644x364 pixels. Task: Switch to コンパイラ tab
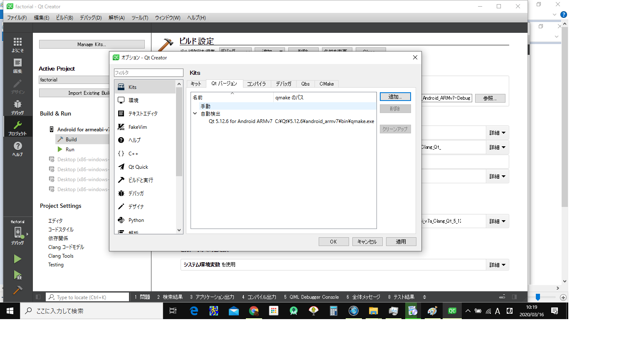click(x=256, y=84)
